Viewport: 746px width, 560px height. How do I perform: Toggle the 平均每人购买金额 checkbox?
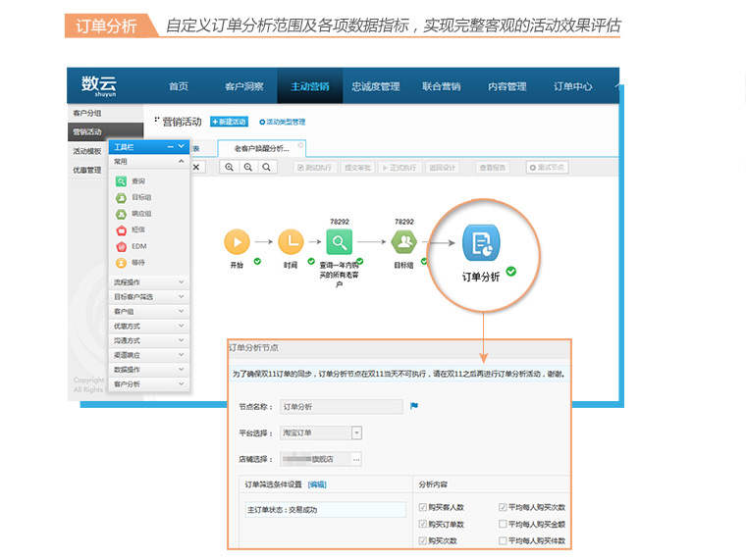tap(503, 524)
